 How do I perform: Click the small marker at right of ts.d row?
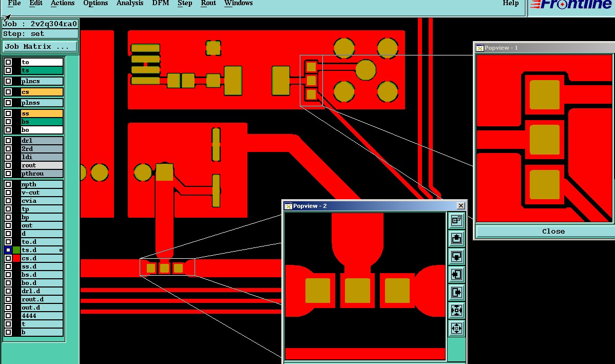61,250
